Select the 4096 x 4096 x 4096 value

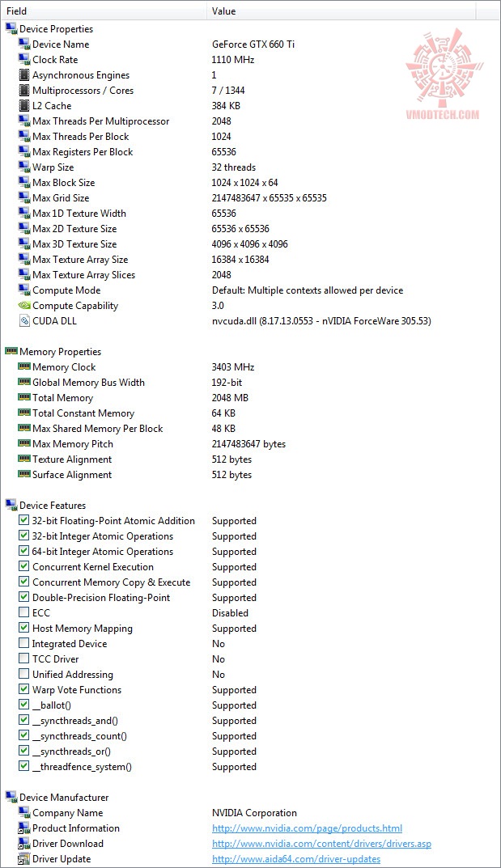[249, 244]
